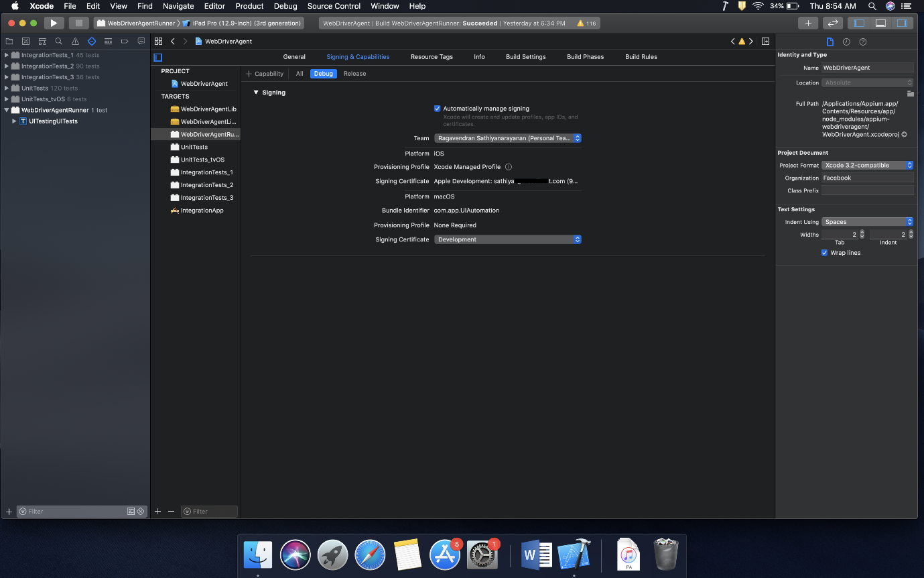Hide the inspectors panel via toolbar
This screenshot has width=924, height=578.
pos(902,23)
